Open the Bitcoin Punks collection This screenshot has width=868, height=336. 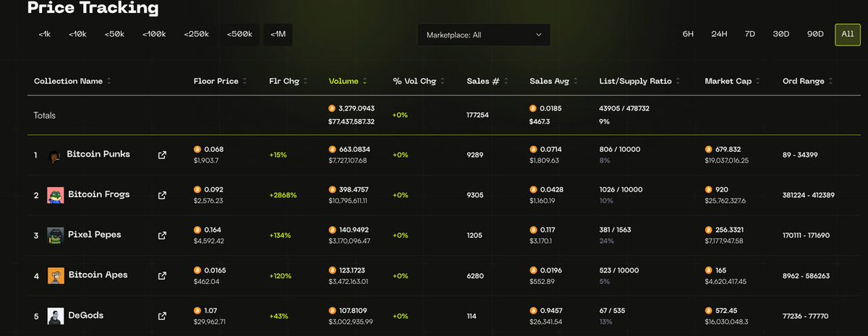98,155
